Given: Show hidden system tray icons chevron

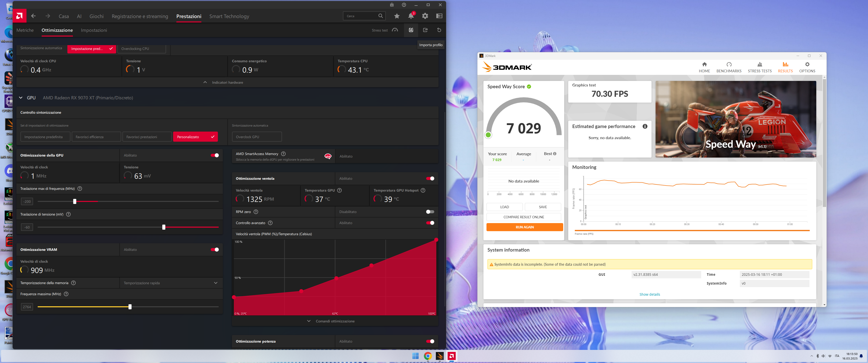Looking at the screenshot, I should coord(811,356).
